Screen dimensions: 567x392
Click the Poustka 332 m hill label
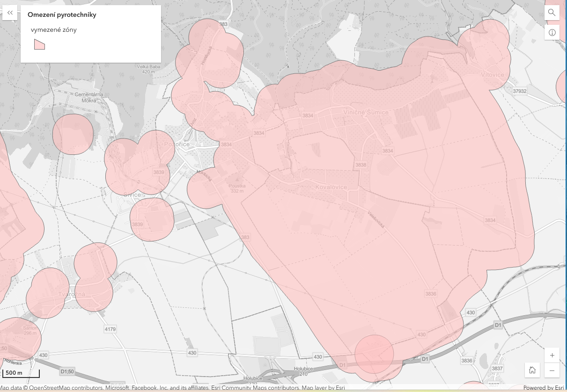[x=237, y=188]
